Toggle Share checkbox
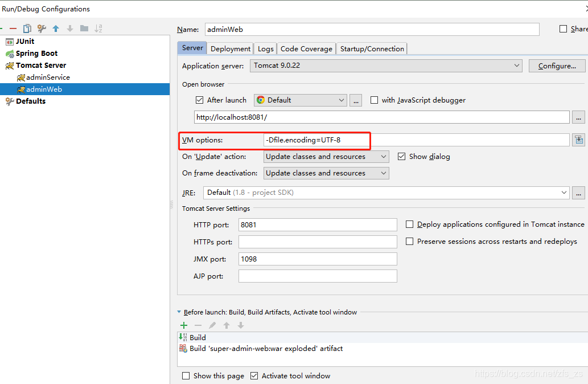 click(563, 29)
